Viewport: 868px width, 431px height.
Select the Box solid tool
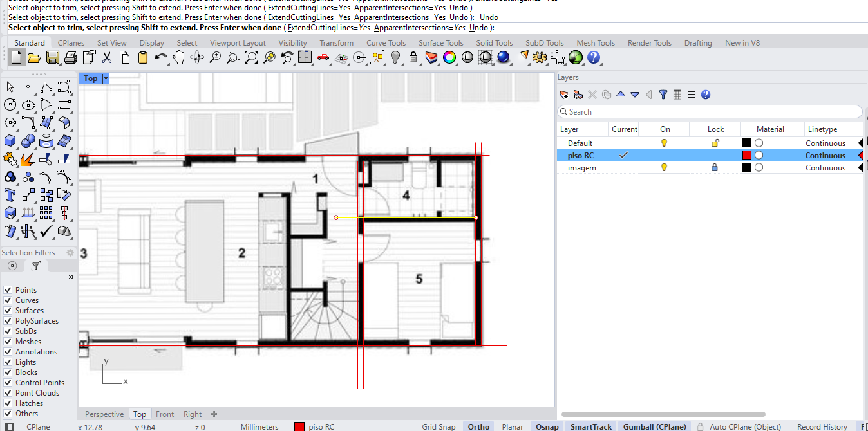[10, 141]
